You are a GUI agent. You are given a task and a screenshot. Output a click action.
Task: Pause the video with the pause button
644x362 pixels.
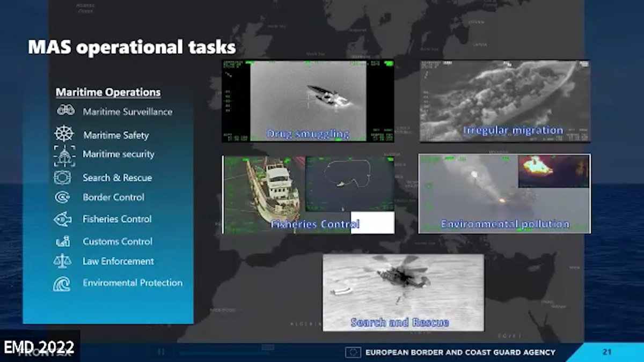tap(161, 352)
